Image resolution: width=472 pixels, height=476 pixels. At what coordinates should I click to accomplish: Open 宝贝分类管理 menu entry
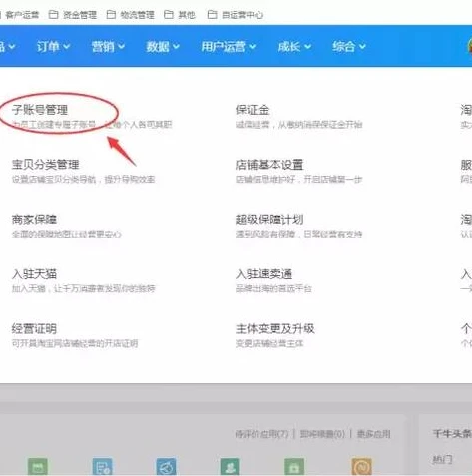(x=45, y=165)
